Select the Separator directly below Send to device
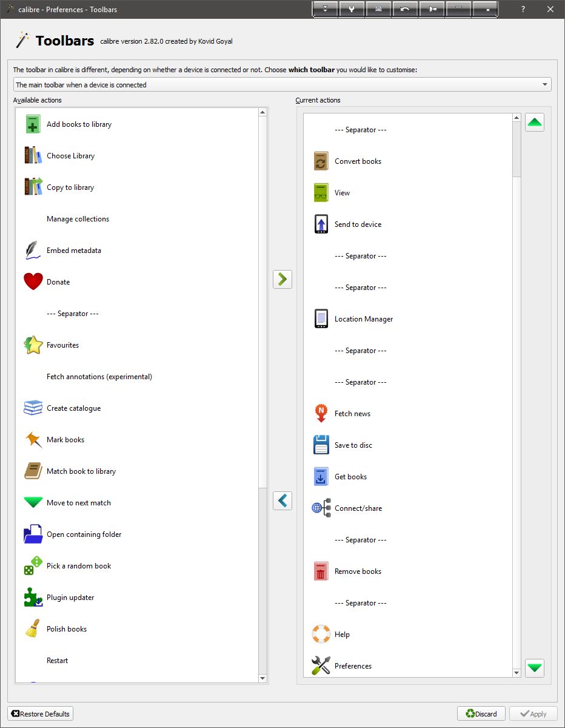 (x=408, y=256)
